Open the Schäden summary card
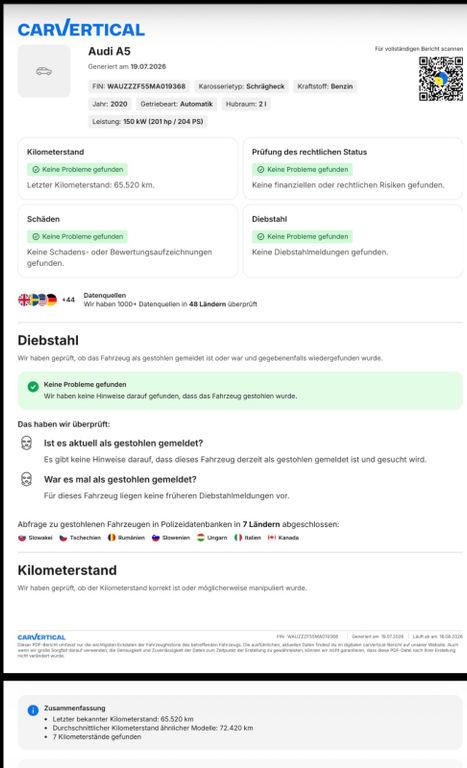Image resolution: width=467 pixels, height=768 pixels. pos(128,241)
